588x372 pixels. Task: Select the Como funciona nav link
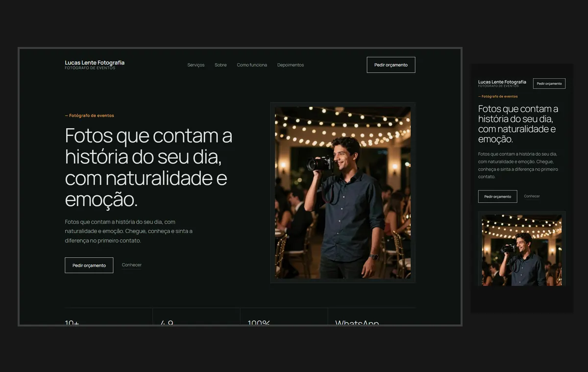pyautogui.click(x=252, y=65)
